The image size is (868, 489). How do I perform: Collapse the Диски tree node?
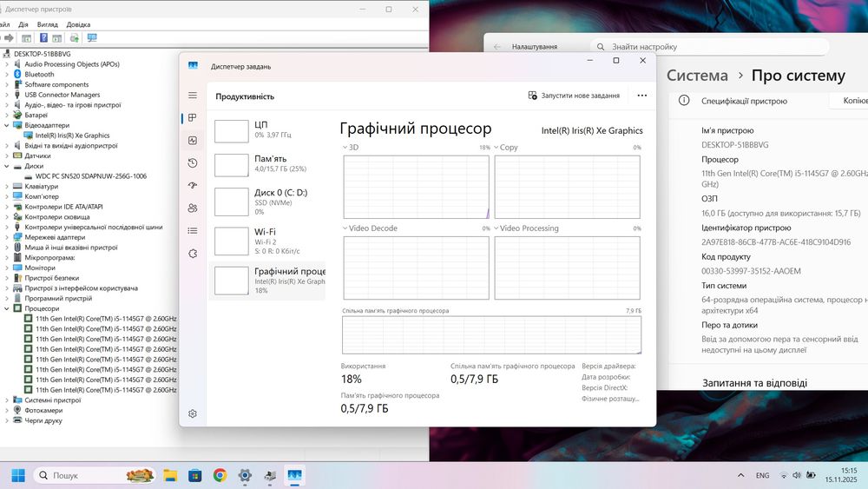(7, 166)
